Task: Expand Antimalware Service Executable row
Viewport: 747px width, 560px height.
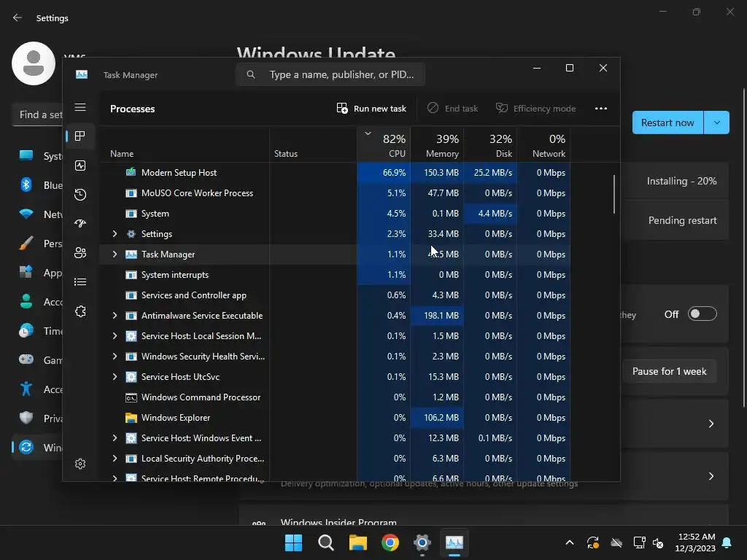Action: tap(115, 315)
